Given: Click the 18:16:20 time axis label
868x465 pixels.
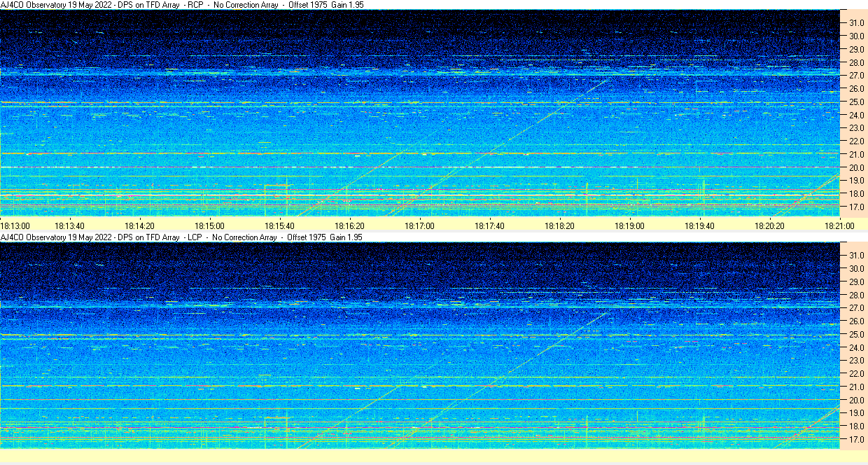Looking at the screenshot, I should pos(349,225).
